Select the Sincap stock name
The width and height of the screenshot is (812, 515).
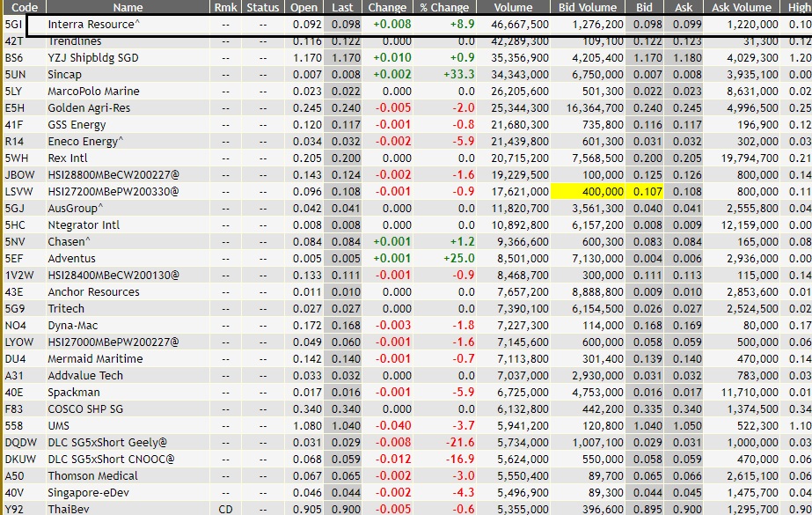tap(65, 75)
